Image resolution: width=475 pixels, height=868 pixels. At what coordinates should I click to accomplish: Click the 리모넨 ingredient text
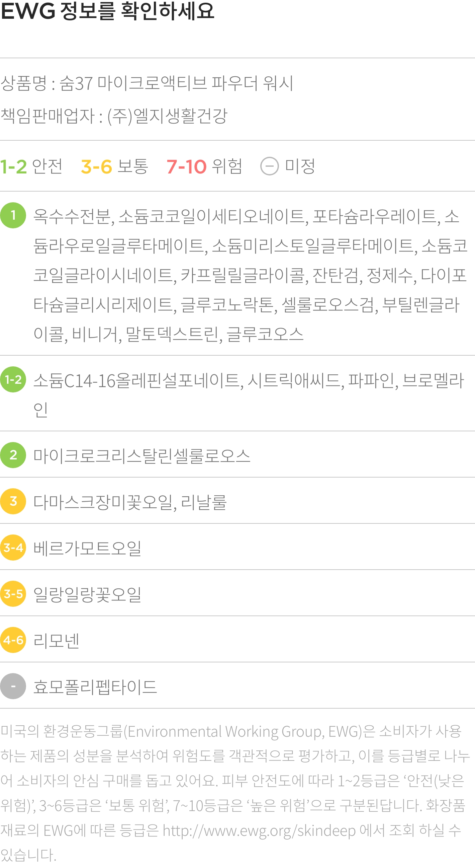[x=56, y=640]
